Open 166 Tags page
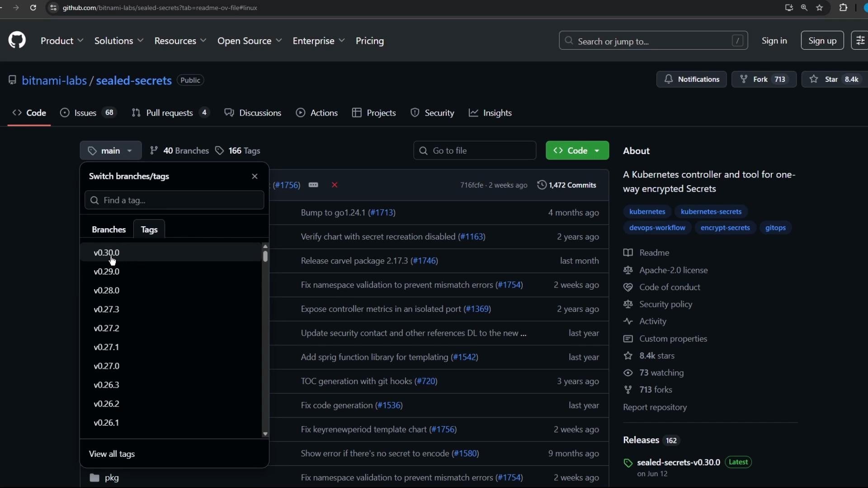The width and height of the screenshot is (868, 488). click(x=238, y=151)
